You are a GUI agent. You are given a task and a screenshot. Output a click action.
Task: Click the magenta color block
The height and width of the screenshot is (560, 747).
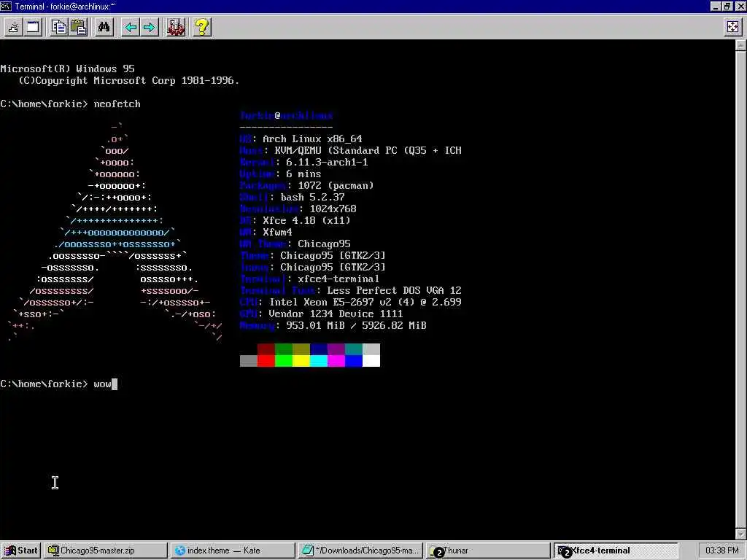(x=336, y=361)
